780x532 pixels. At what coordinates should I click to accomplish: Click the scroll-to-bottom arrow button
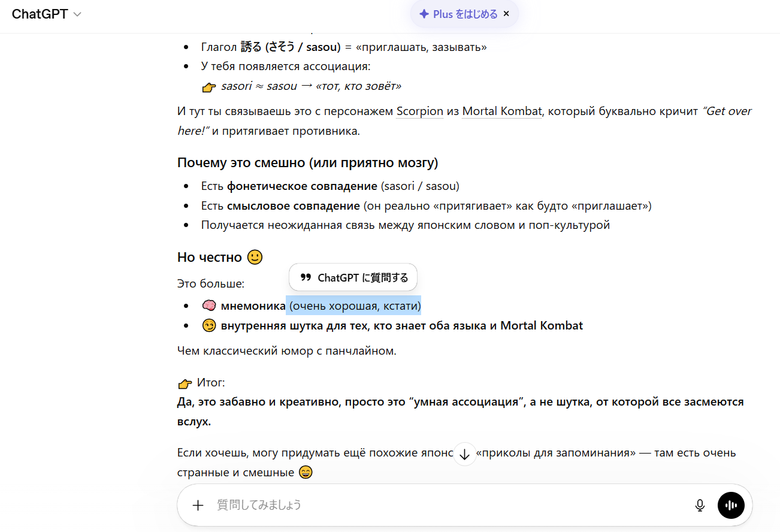[x=464, y=454]
